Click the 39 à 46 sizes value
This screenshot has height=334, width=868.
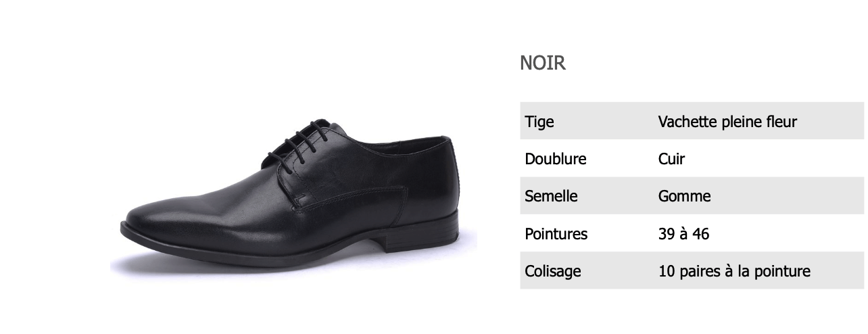point(683,234)
